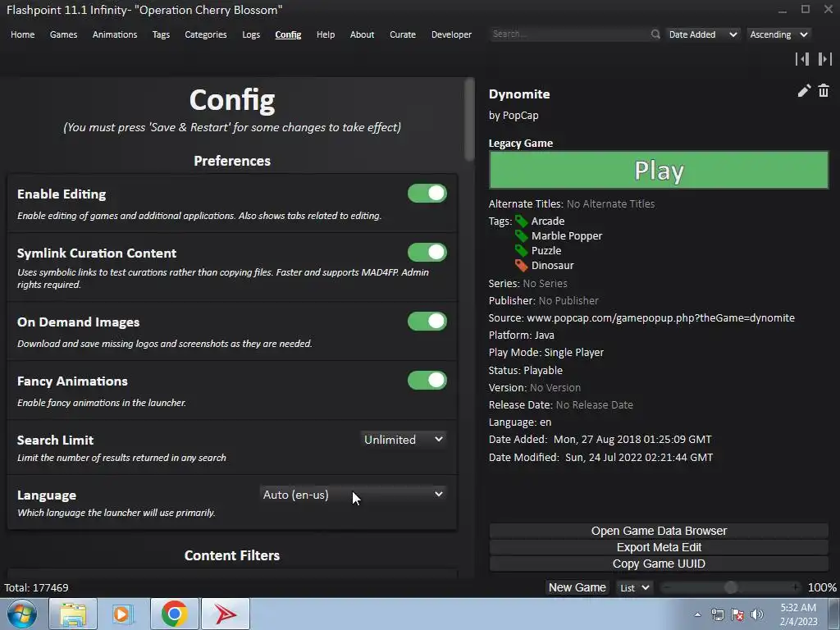The height and width of the screenshot is (630, 840).
Task: Open the Help tab
Action: coord(325,34)
